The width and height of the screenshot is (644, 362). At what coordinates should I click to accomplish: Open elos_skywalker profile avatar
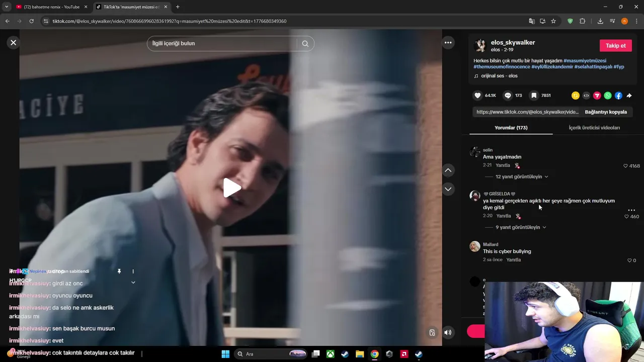(x=480, y=46)
